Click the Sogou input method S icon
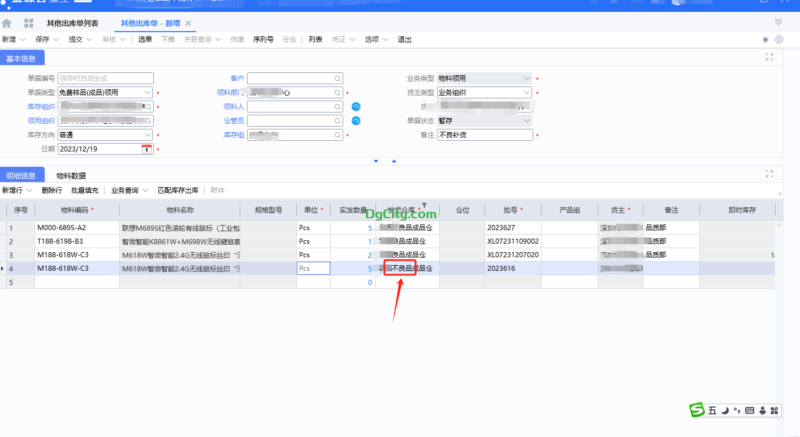Image resolution: width=800 pixels, height=437 pixels. (696, 409)
